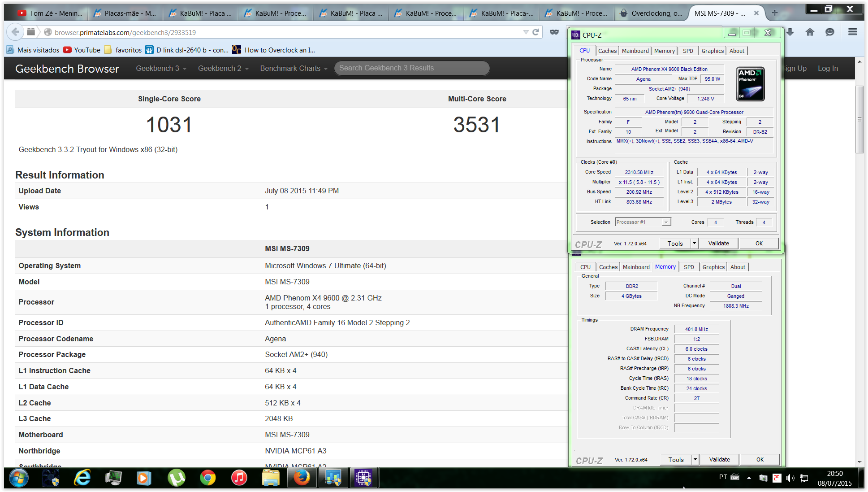Switch to the Tom Zé browser tab
Image resolution: width=868 pixels, height=492 pixels.
(x=50, y=13)
